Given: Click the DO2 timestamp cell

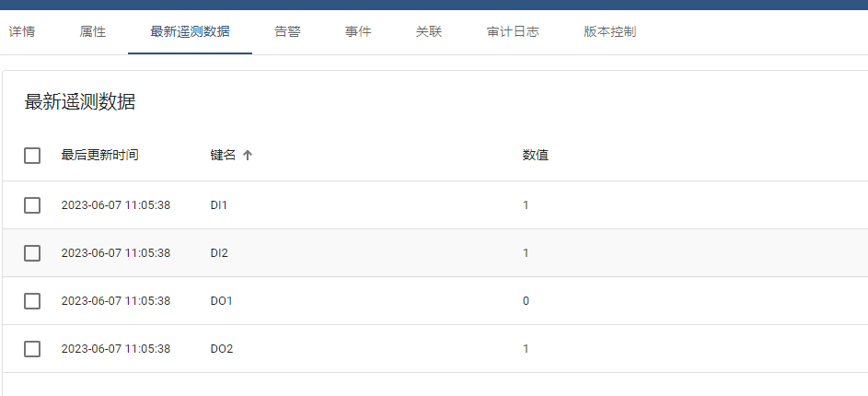Looking at the screenshot, I should point(116,349).
